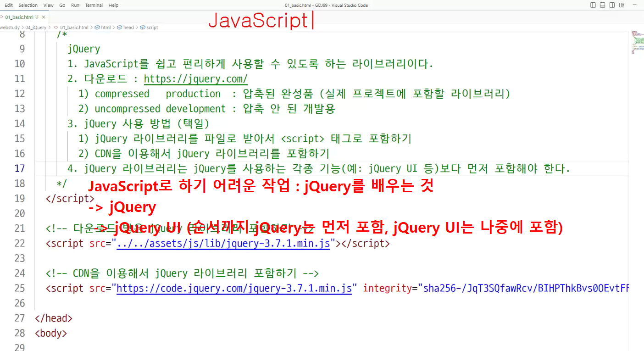Click the 'uncompressed development' comment text
The width and height of the screenshot is (644, 351).
tap(161, 109)
